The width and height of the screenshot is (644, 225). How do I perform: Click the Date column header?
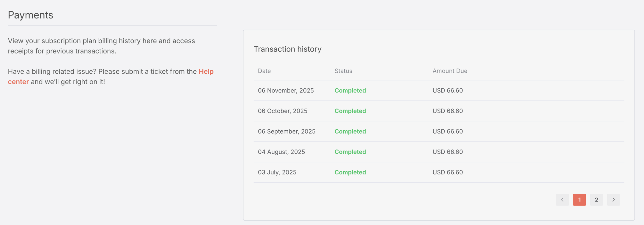click(x=264, y=71)
